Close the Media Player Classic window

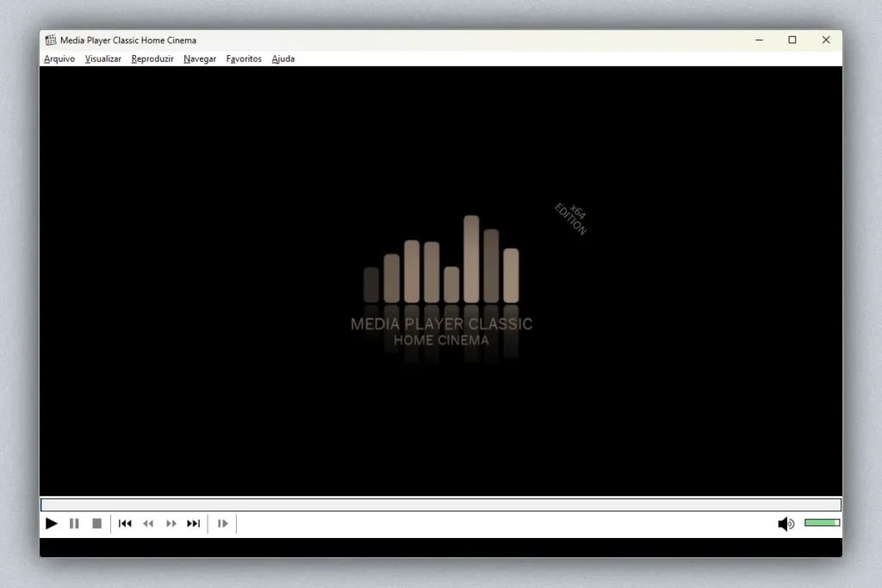click(x=826, y=40)
